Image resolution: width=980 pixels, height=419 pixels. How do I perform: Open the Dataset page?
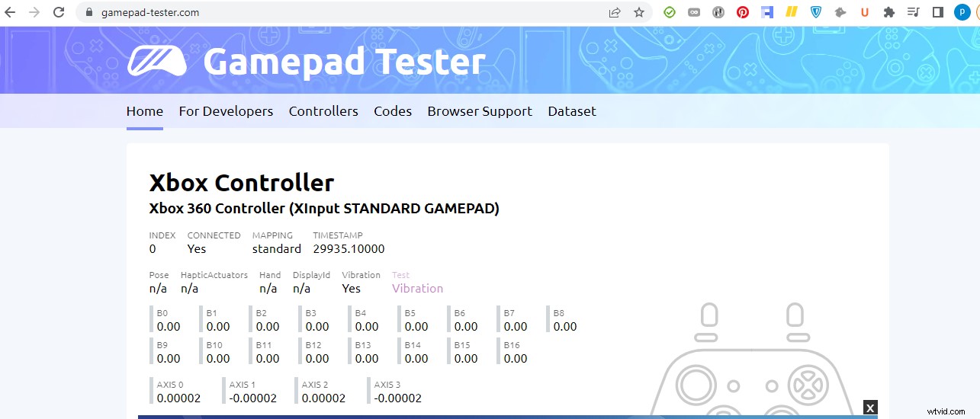click(572, 111)
